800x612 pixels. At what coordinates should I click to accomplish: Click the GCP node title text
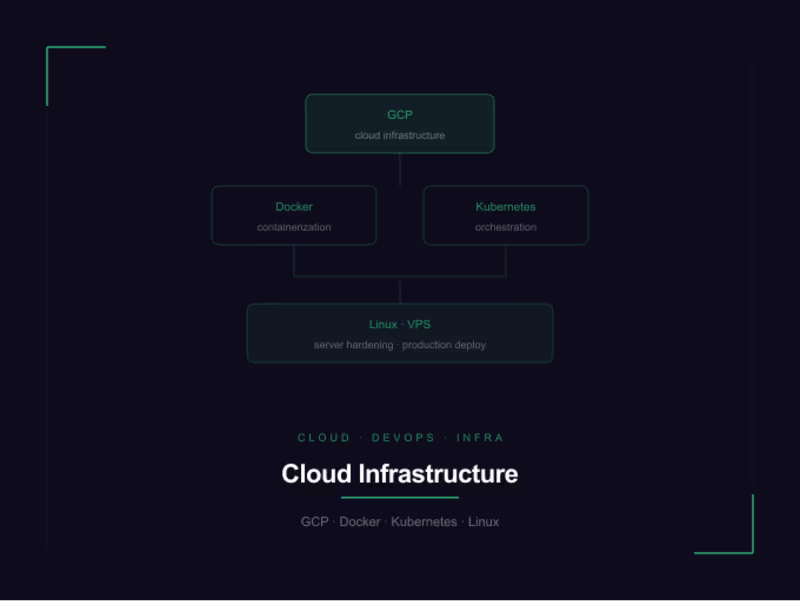(x=399, y=114)
